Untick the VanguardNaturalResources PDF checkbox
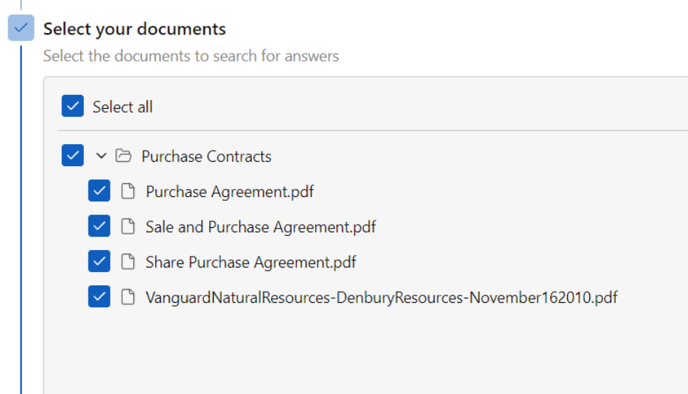Image resolution: width=688 pixels, height=394 pixels. [x=99, y=297]
